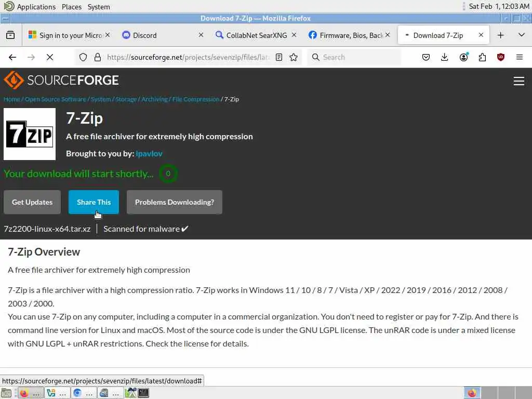Open the Pocket save icon

(426, 57)
